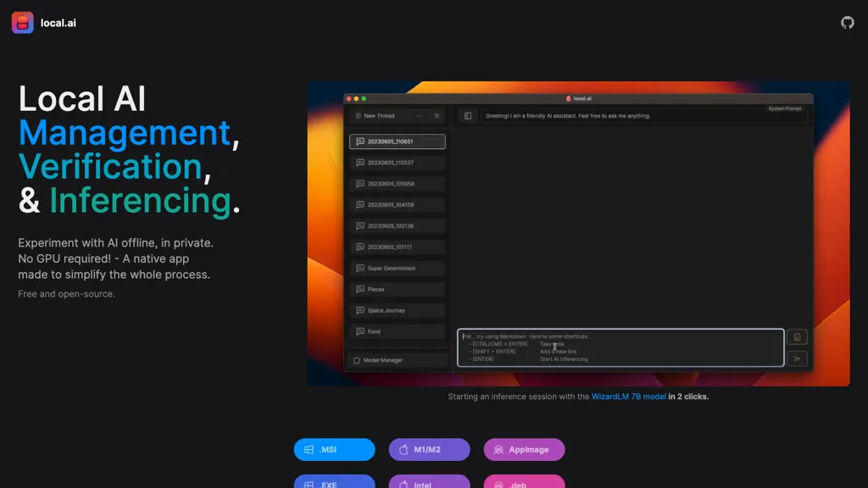Image resolution: width=868 pixels, height=488 pixels.
Task: Download the Windows .EXE installer
Action: tap(334, 483)
